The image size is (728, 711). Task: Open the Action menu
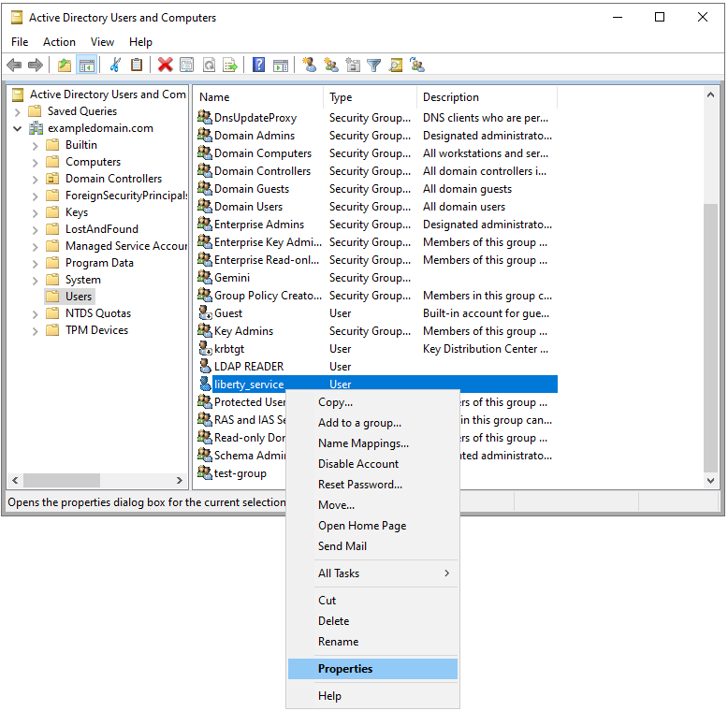[59, 42]
